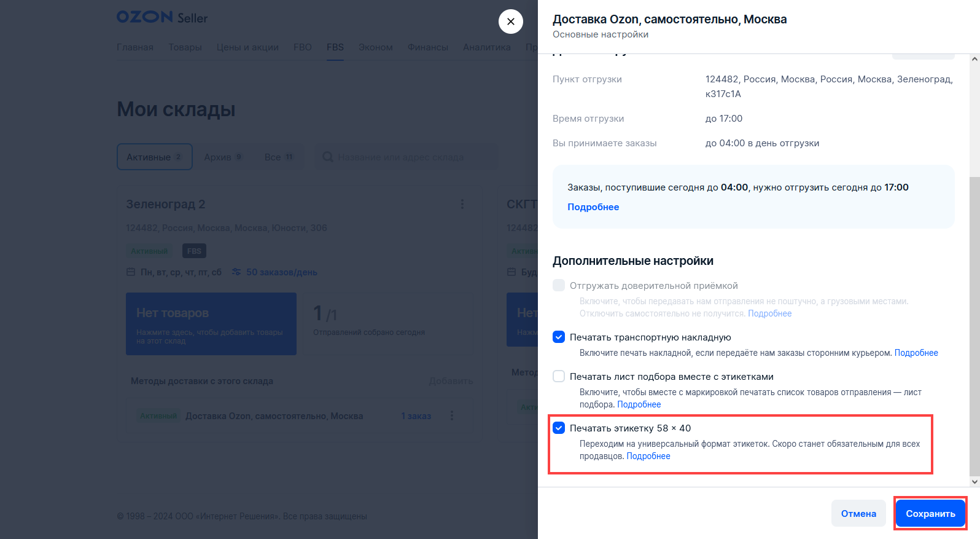Uncheck Печатать транспортную накладную checkbox
This screenshot has width=980, height=539.
559,337
